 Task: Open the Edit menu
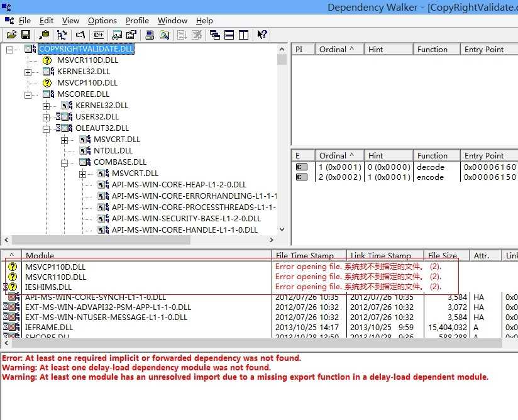[47, 21]
